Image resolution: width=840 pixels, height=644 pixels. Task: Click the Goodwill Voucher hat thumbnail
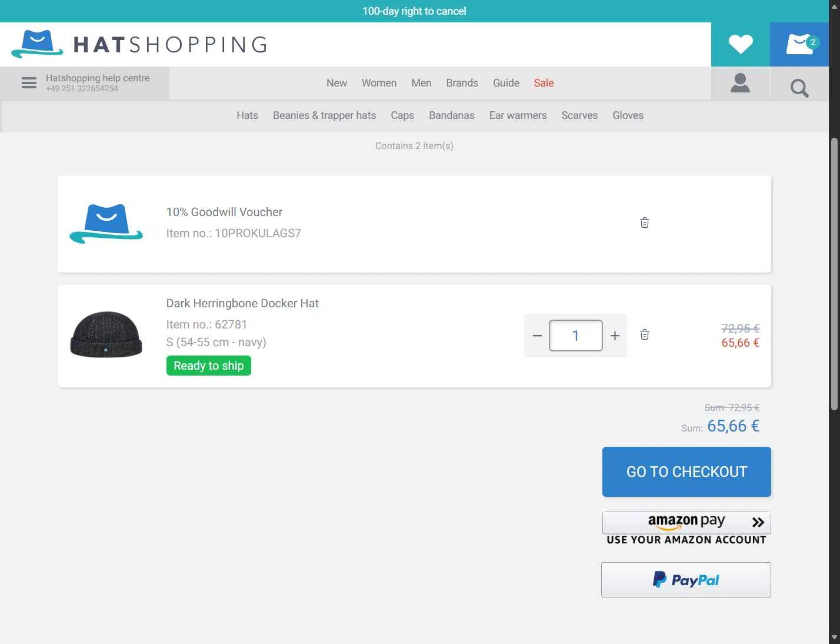click(x=106, y=224)
